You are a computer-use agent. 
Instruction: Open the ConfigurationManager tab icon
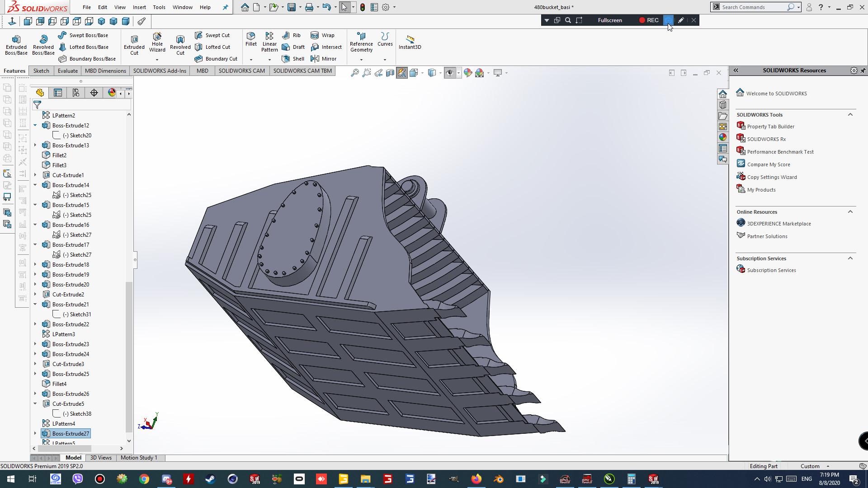tap(76, 93)
